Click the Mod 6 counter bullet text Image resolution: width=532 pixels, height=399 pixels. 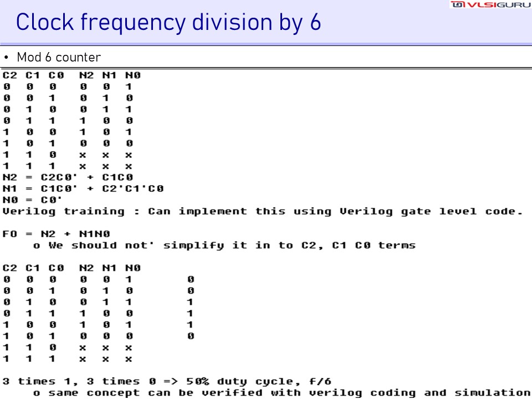[59, 58]
